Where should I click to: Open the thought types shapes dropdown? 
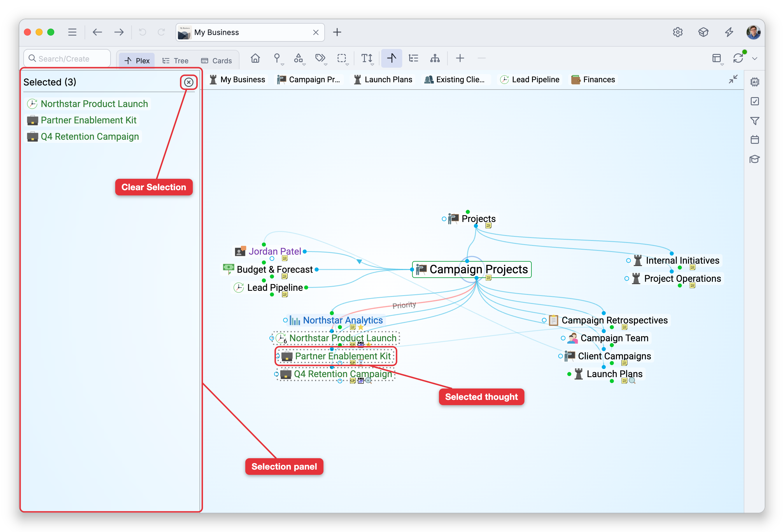pyautogui.click(x=299, y=58)
